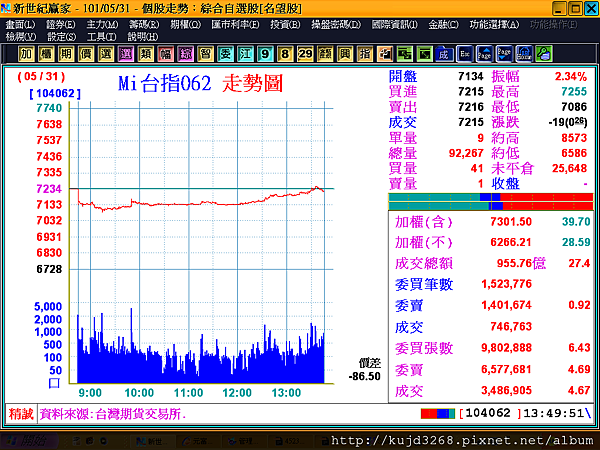Click the 價 (price) toolbar icon
This screenshot has width=600, height=450.
(x=86, y=54)
